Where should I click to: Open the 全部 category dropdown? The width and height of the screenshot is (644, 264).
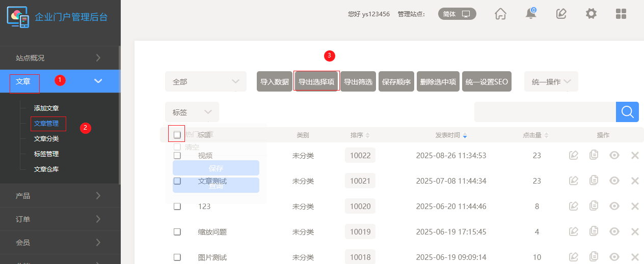206,81
